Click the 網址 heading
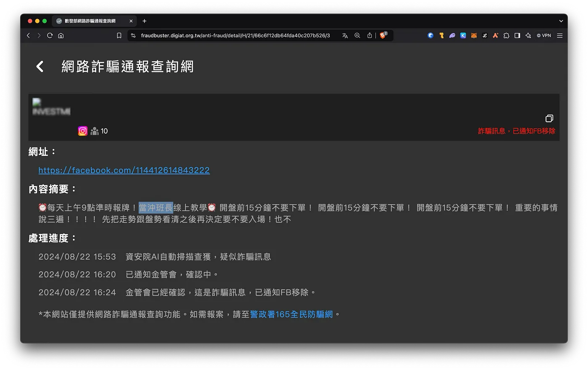 pos(42,152)
